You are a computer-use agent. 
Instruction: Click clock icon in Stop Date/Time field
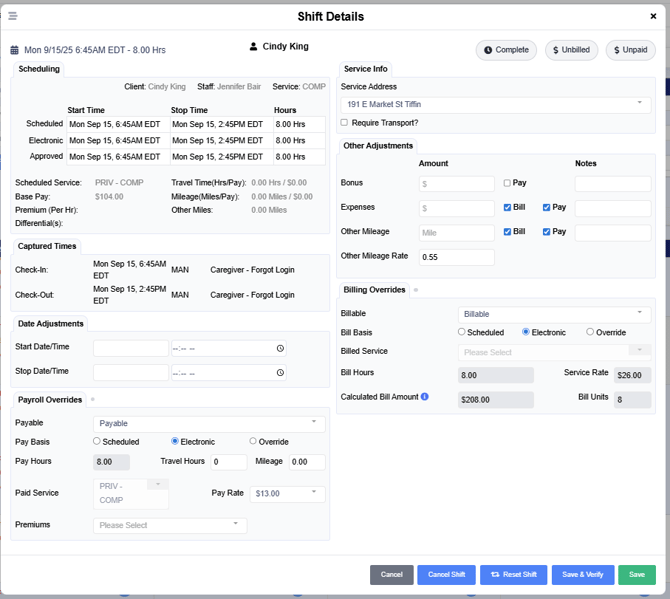coord(280,373)
